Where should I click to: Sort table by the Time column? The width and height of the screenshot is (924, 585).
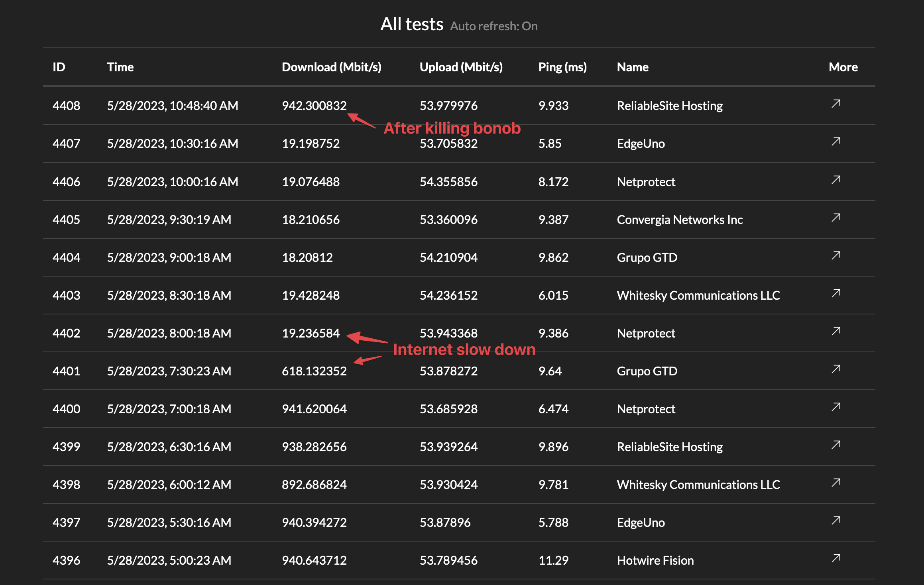click(x=120, y=67)
